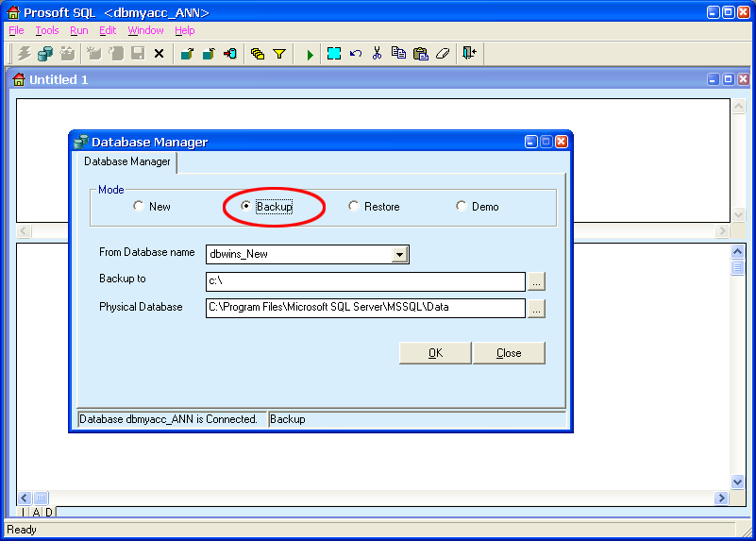Choose the Demo mode radio button
756x541 pixels.
point(462,206)
